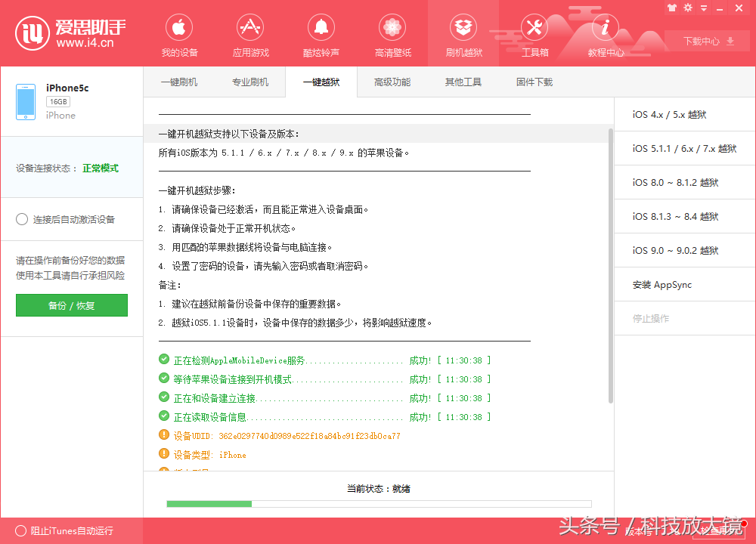The image size is (756, 544).
Task: Click the shirt-shaped theme/skin icon
Action: pos(671,8)
